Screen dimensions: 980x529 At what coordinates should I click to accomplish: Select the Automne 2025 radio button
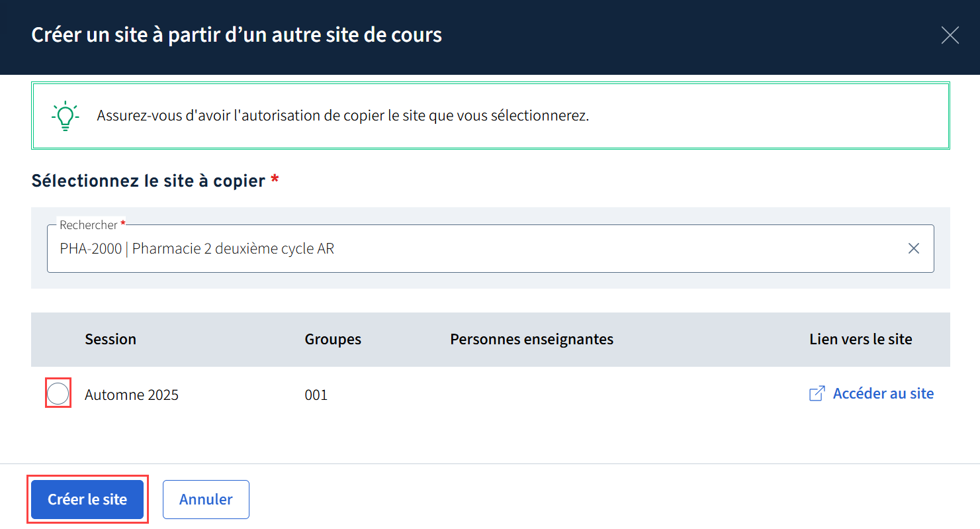(x=58, y=394)
